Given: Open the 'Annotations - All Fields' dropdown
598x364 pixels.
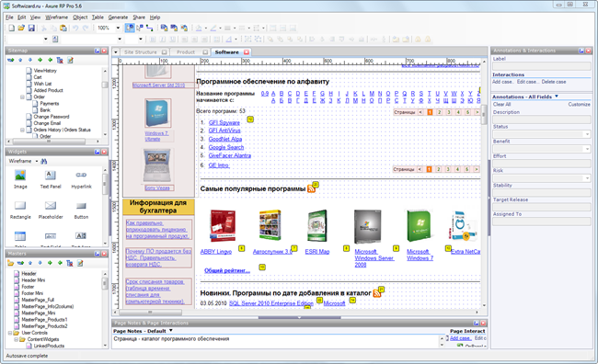Looking at the screenshot, I should tap(557, 97).
